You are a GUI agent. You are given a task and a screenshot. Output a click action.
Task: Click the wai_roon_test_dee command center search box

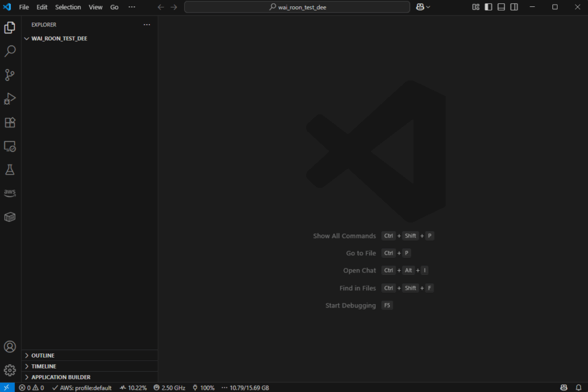pyautogui.click(x=297, y=7)
